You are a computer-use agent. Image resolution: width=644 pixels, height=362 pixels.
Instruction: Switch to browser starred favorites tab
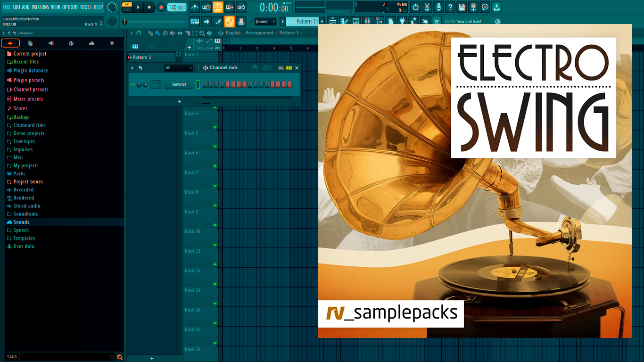[112, 43]
